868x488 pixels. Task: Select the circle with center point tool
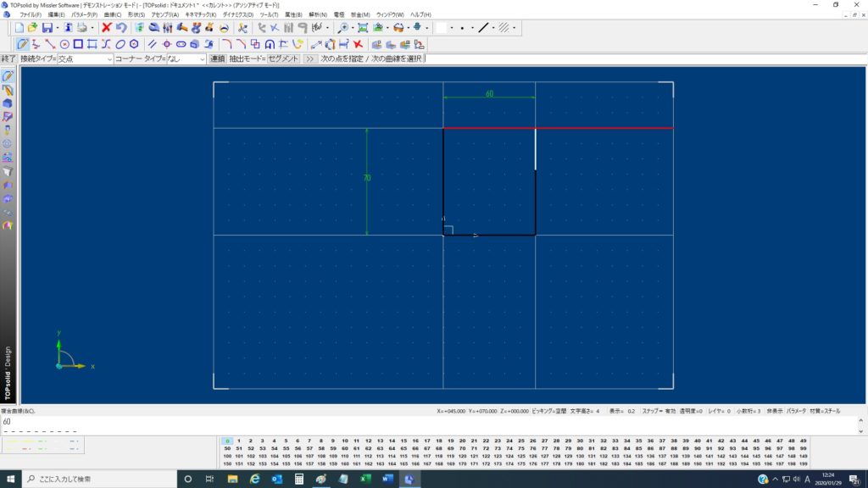coord(64,44)
